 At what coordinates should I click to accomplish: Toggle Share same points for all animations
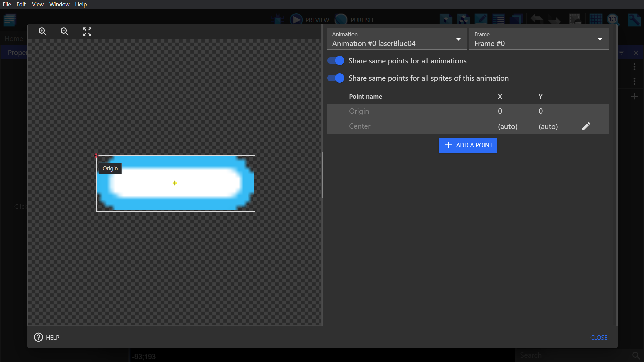point(336,61)
